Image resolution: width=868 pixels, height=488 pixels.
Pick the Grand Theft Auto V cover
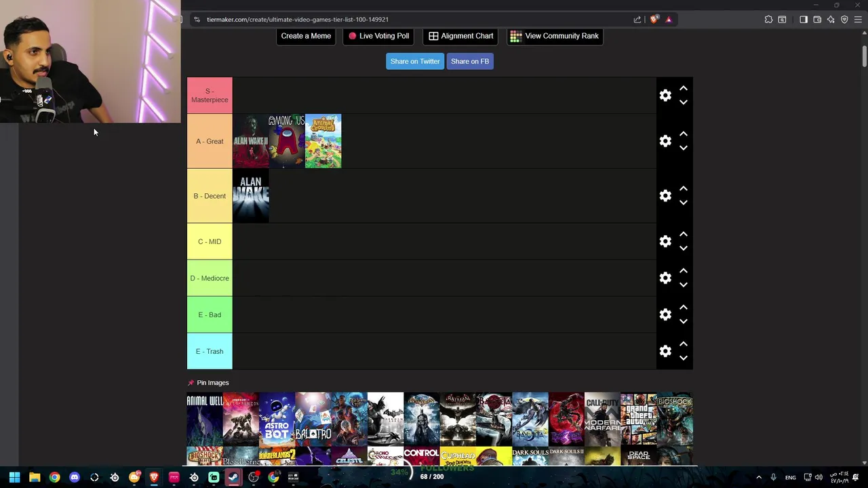point(639,420)
